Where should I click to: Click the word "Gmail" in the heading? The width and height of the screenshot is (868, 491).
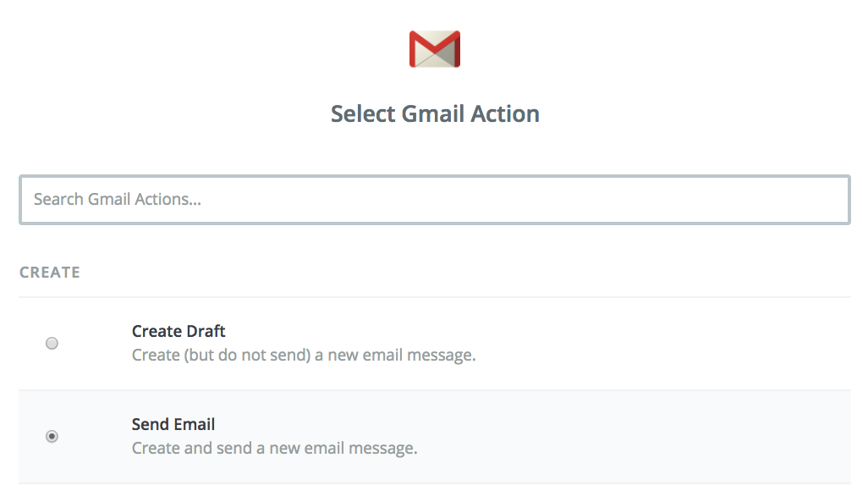click(432, 113)
